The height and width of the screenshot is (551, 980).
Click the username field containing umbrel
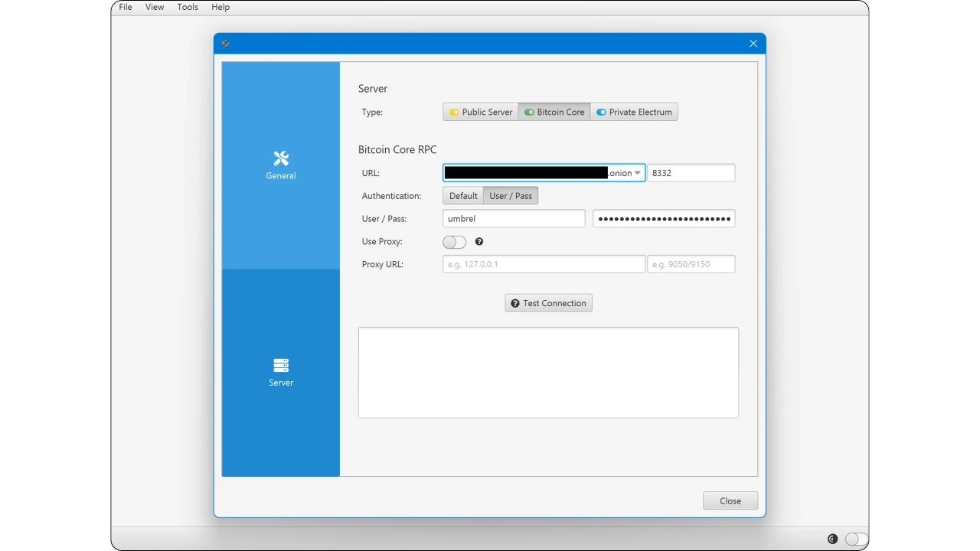(514, 219)
